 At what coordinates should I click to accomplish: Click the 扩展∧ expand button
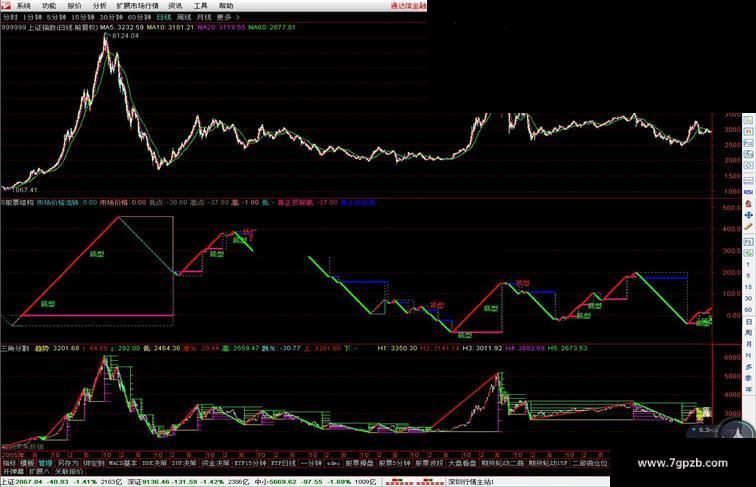[40, 472]
